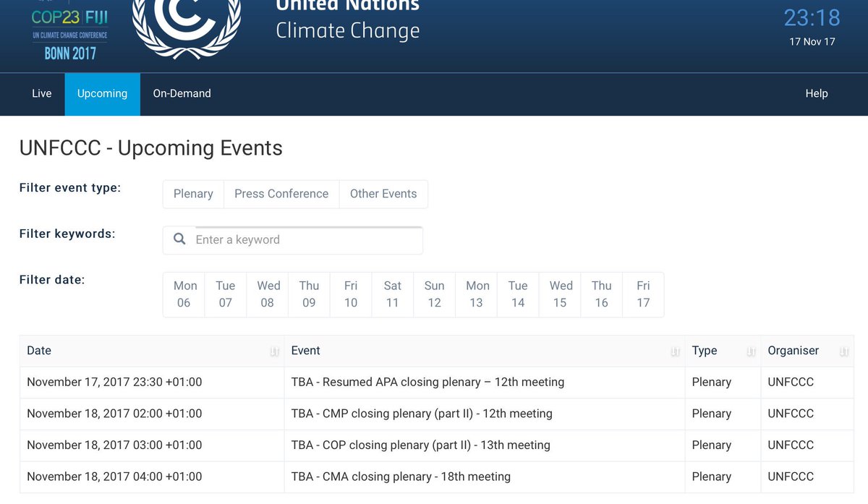This screenshot has width=868, height=504.
Task: Filter date to Sun 12
Action: [x=435, y=294]
